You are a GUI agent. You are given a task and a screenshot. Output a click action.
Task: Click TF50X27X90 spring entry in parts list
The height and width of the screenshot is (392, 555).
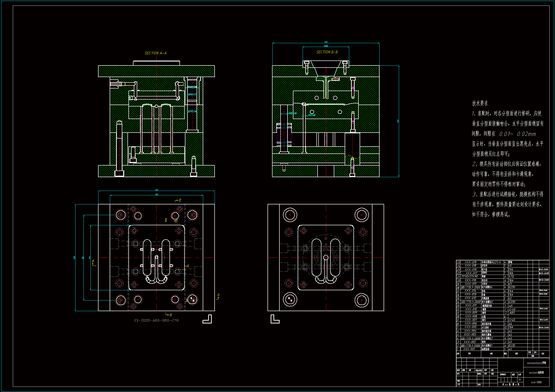(470, 277)
